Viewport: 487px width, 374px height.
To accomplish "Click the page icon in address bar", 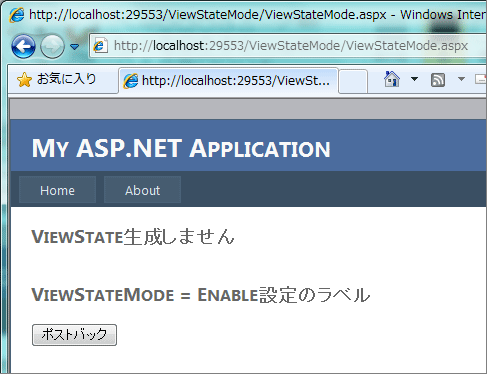I will pyautogui.click(x=100, y=46).
